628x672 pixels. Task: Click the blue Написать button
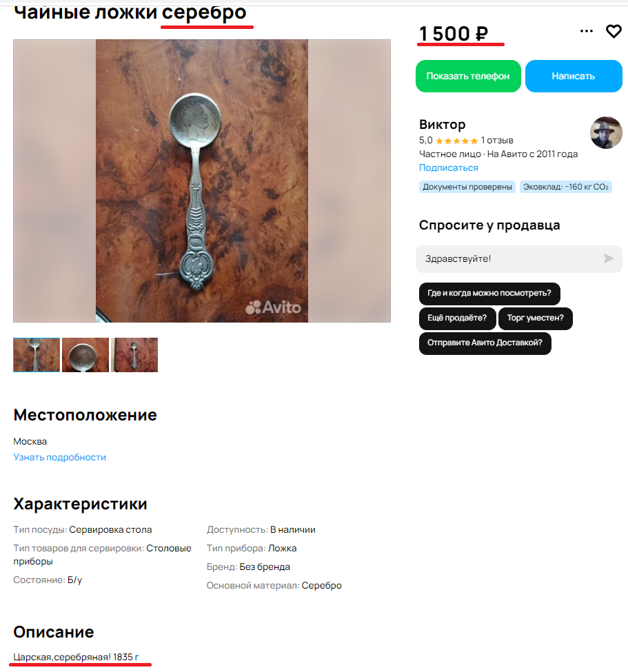[574, 77]
